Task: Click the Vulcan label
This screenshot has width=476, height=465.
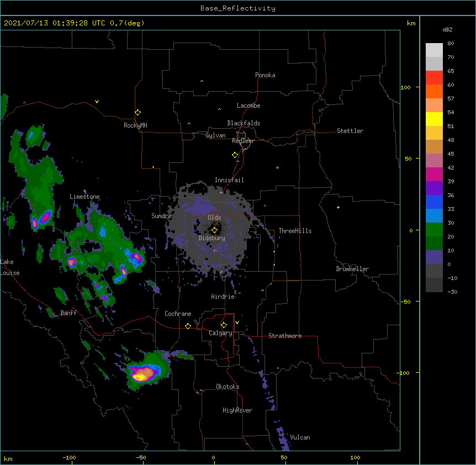Action: pos(300,437)
